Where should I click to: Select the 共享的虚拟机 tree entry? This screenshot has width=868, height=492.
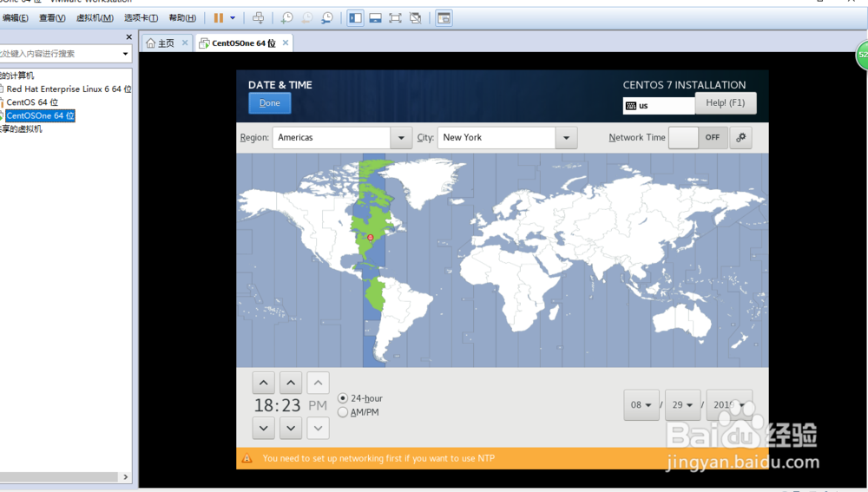coord(21,129)
